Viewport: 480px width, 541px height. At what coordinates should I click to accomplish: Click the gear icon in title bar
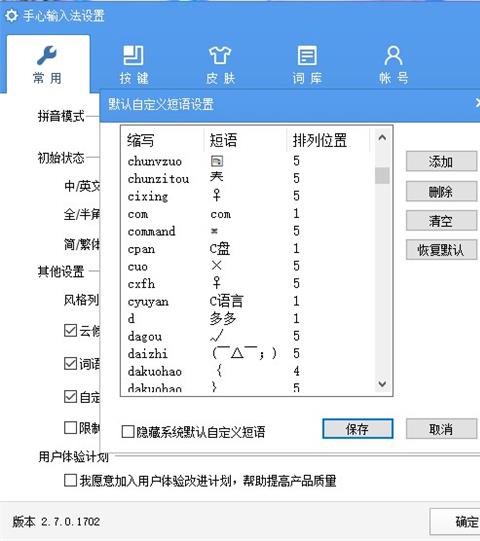point(11,16)
